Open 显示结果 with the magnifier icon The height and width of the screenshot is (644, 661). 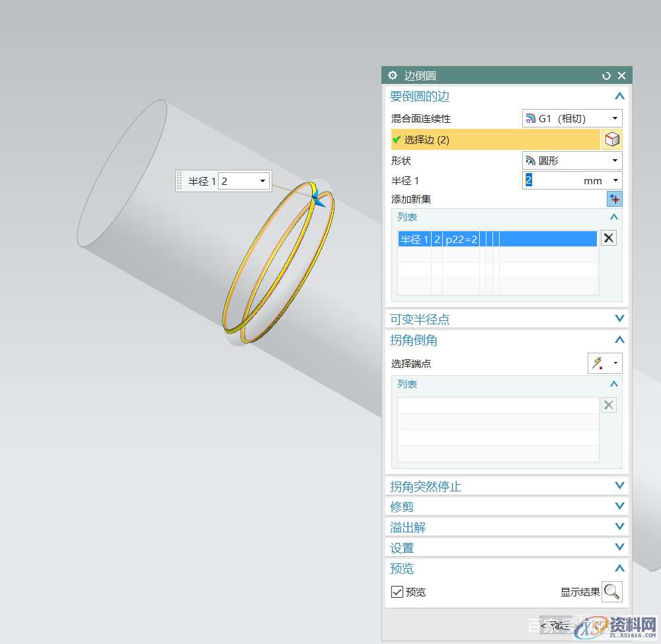tap(612, 592)
